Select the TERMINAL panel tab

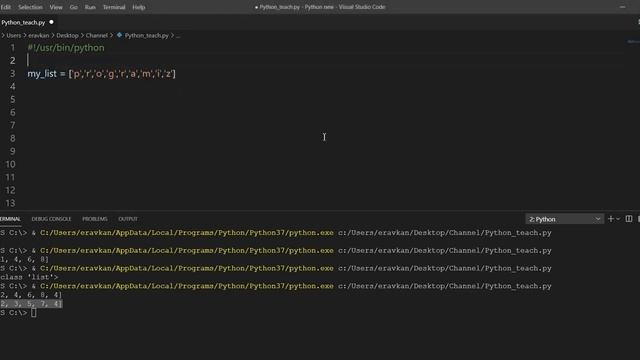10,219
